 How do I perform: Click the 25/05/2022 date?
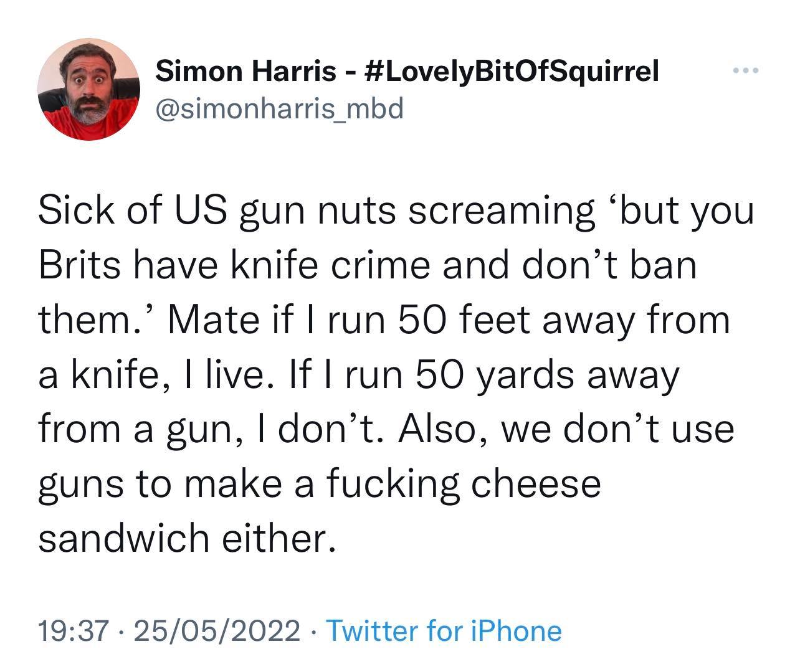pyautogui.click(x=217, y=631)
